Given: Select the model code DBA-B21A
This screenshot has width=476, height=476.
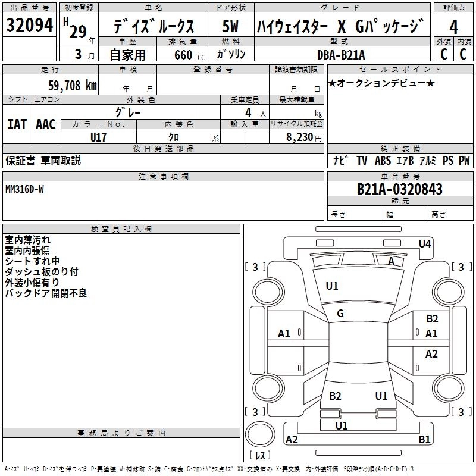Looking at the screenshot, I should (x=342, y=55).
